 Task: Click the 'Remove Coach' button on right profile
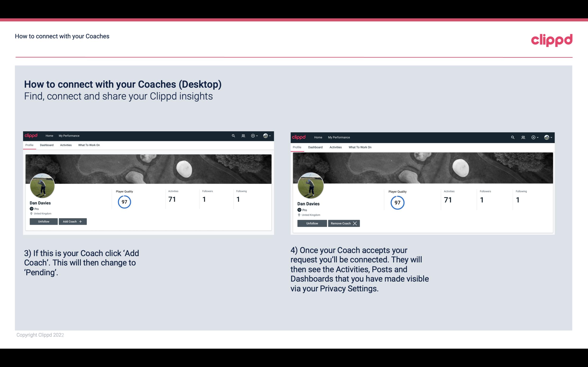coord(343,223)
